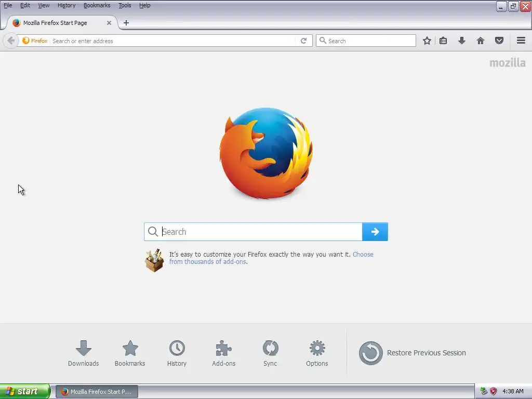Focus the toolbar Search field
This screenshot has height=399, width=532.
click(366, 41)
